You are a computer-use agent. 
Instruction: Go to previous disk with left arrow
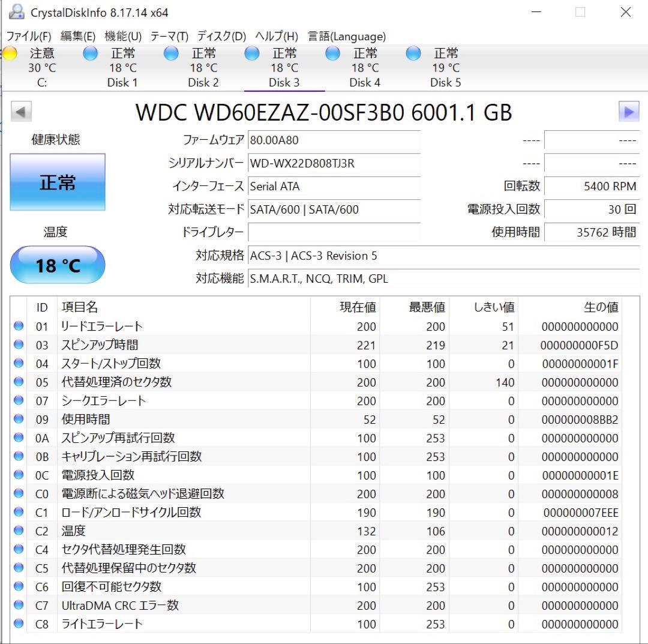point(21,112)
